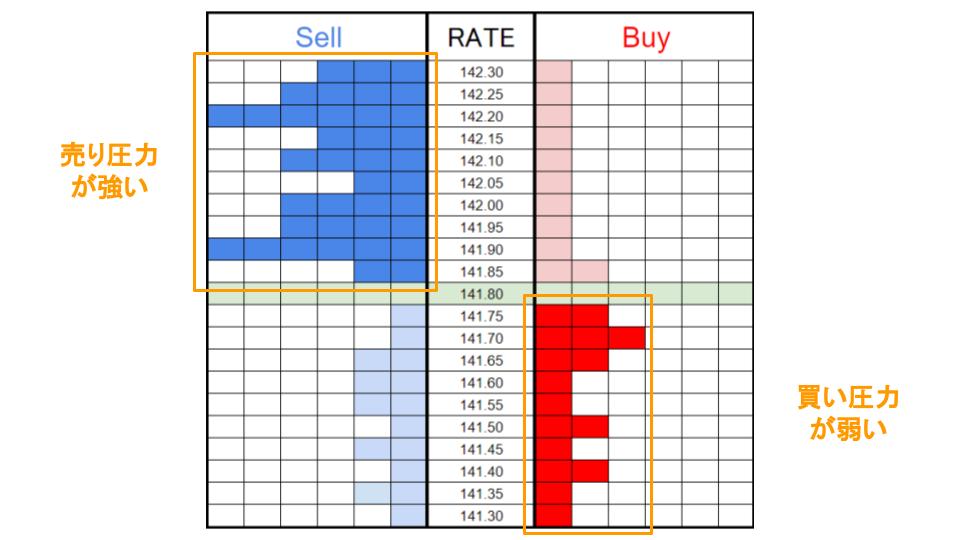Viewport: 960px width, 540px height.
Task: Click the green highlighted 141.80 rate
Action: click(481, 294)
